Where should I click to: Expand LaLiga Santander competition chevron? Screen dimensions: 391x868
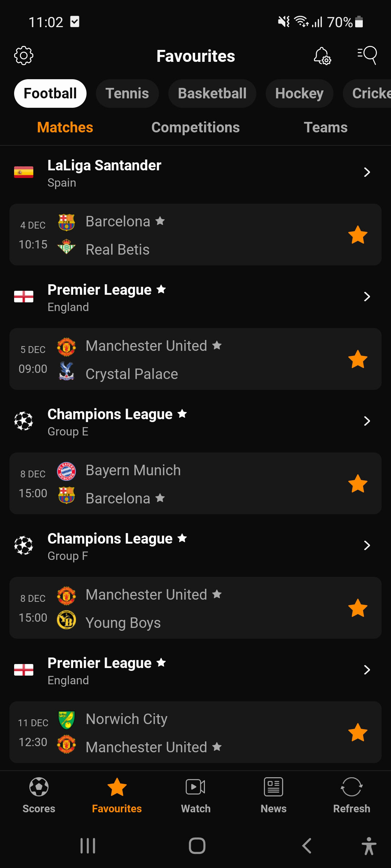[x=367, y=172]
